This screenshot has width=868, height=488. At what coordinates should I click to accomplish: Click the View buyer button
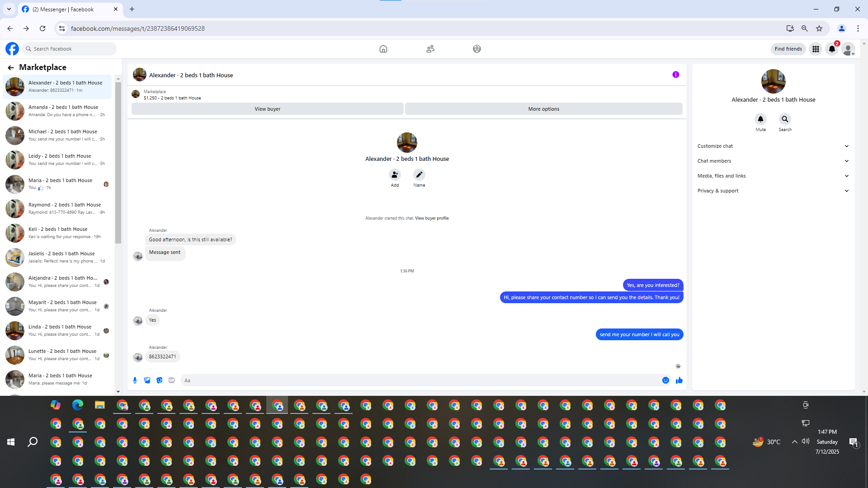[267, 109]
